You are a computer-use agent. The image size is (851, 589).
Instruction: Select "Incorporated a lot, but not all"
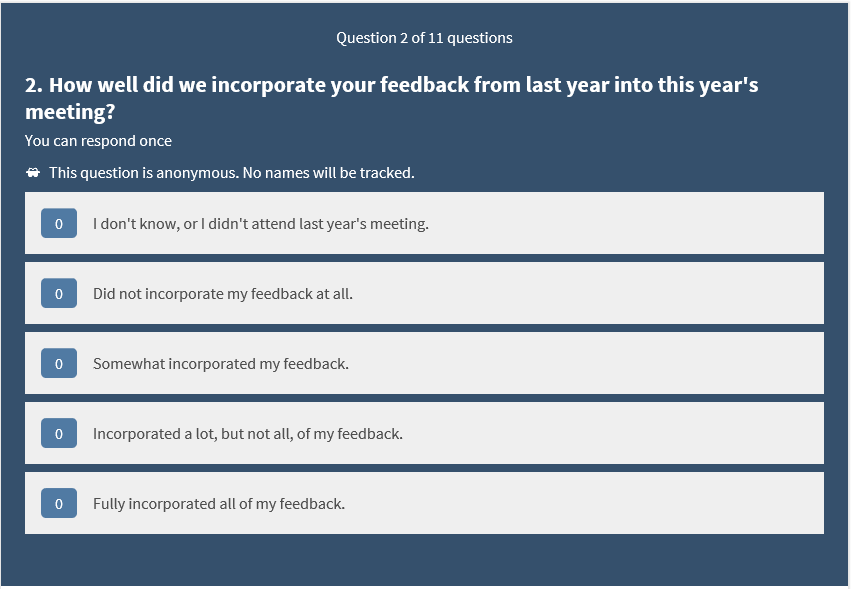coord(247,434)
